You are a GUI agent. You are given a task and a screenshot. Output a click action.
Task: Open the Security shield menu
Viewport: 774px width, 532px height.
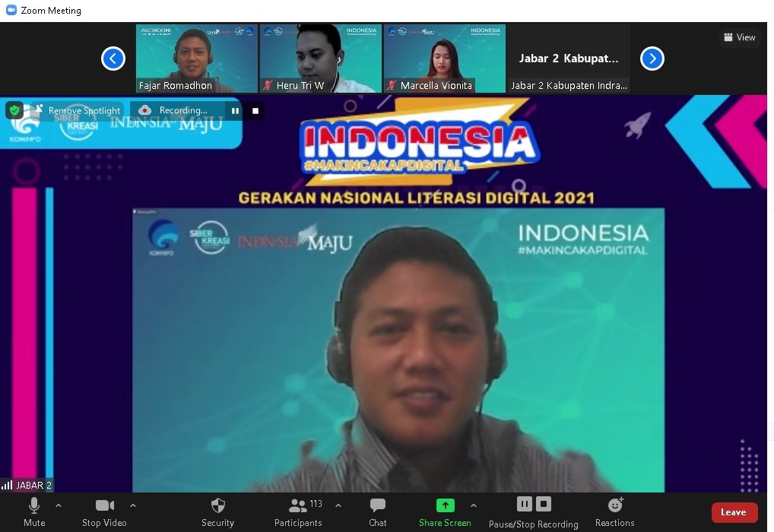tap(217, 511)
